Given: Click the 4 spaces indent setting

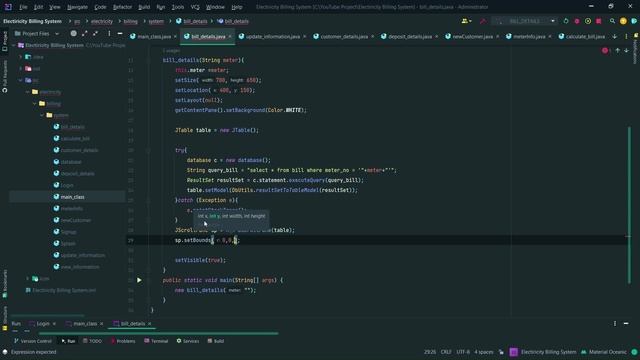Looking at the screenshot, I should [x=484, y=352].
